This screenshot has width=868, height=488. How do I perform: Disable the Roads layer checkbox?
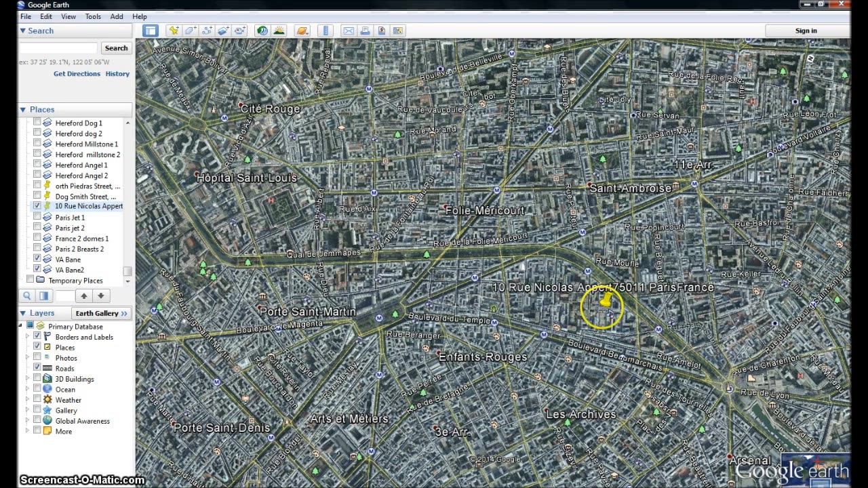[x=37, y=368]
